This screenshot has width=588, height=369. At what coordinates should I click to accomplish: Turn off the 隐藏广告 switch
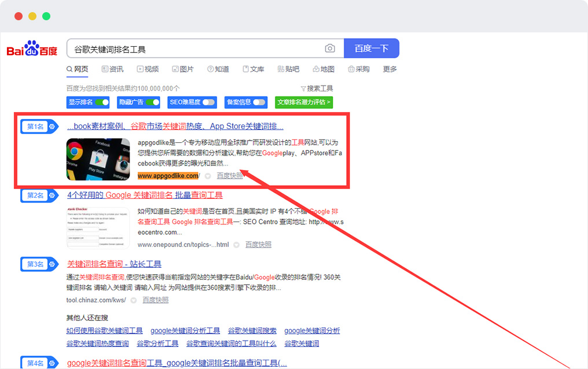point(152,102)
